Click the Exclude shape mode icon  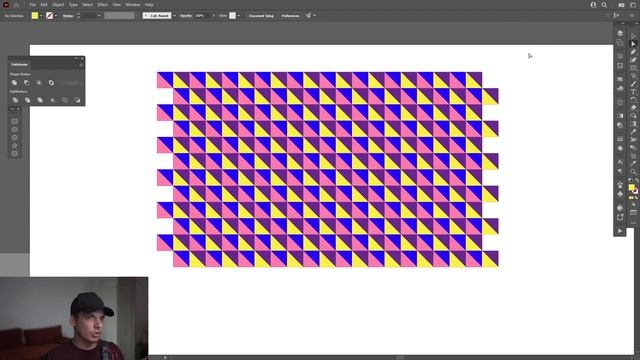pos(51,83)
